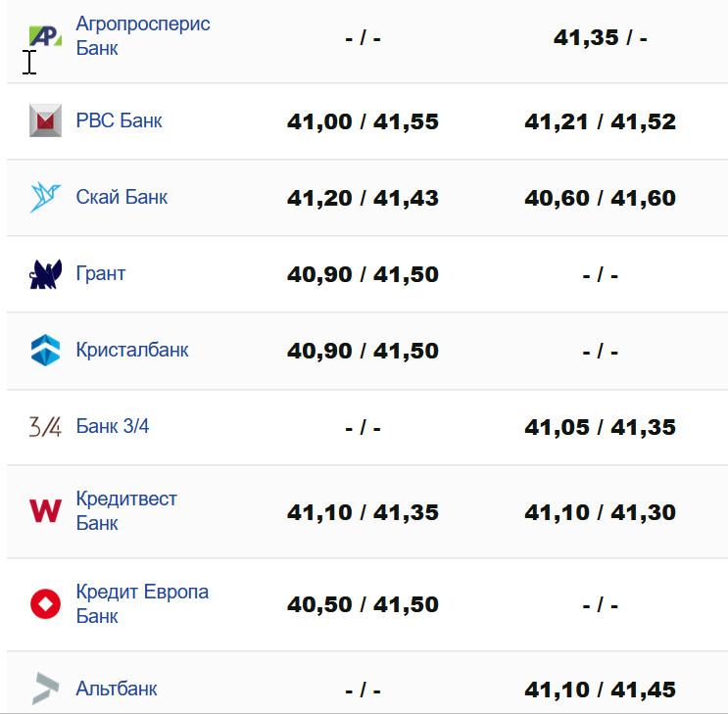Click the Альтбанк logo icon

pos(45,689)
